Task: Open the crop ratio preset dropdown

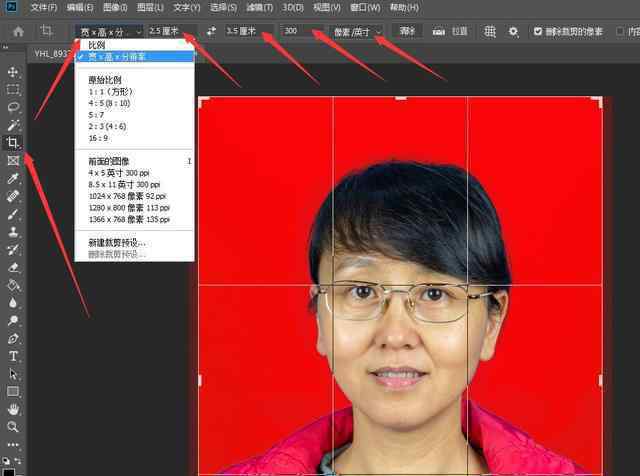Action: [x=109, y=31]
